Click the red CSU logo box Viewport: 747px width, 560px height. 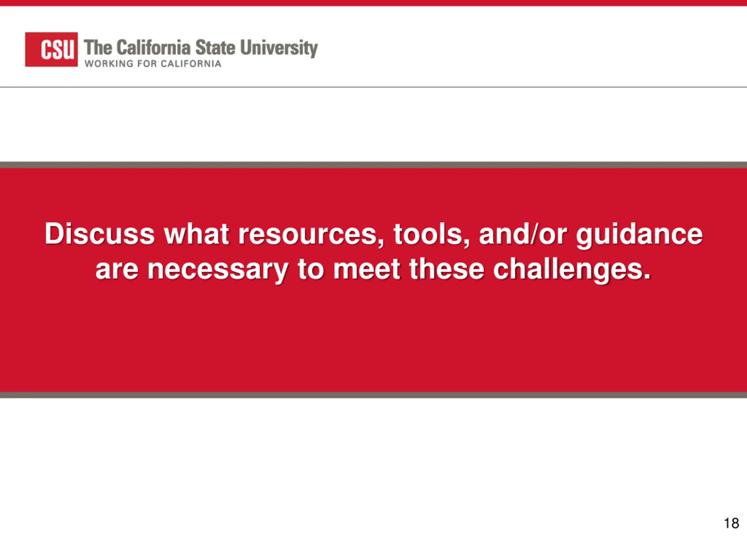point(51,49)
